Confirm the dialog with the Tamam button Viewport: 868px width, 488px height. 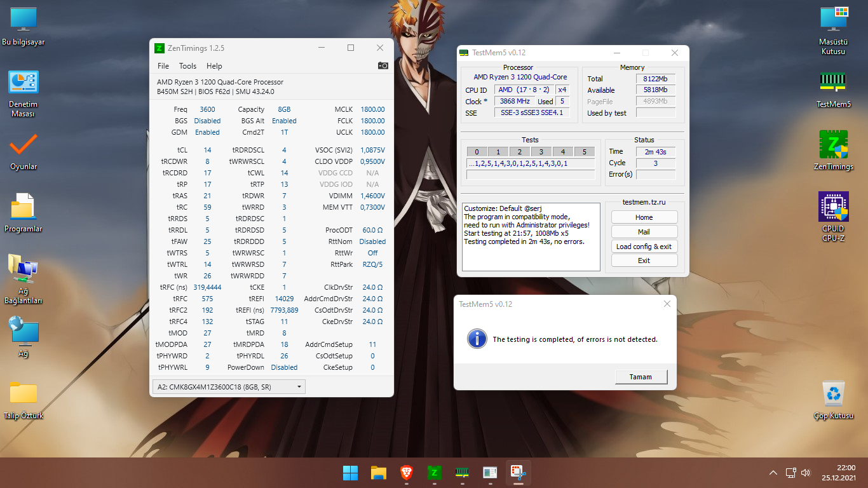pos(641,377)
